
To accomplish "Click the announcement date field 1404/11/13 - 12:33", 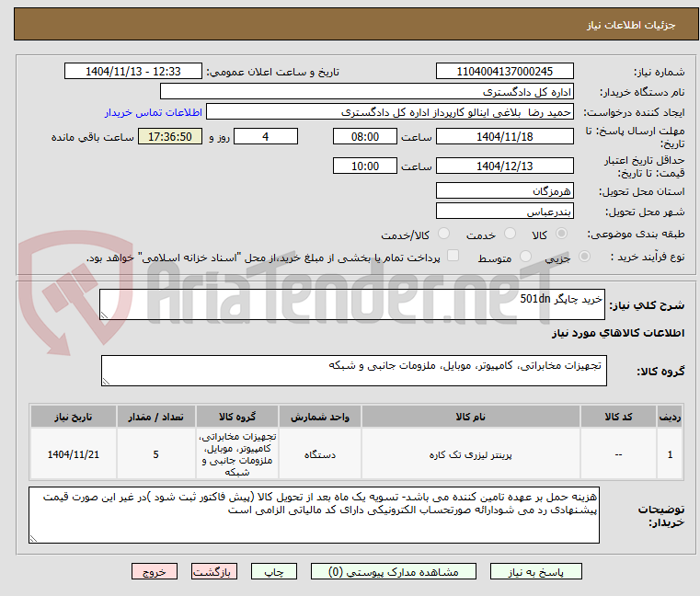I will coord(133,71).
